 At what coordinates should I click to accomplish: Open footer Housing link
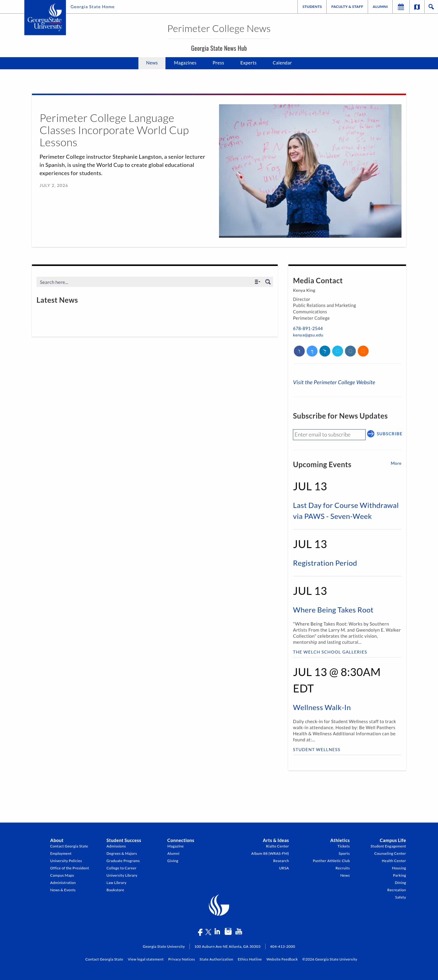coord(399,868)
